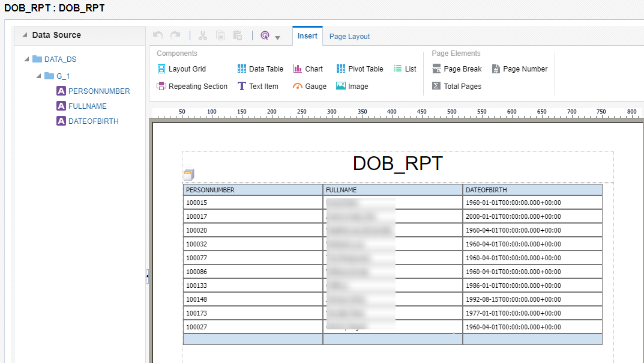
Task: Add a Gauge component
Action: point(310,87)
